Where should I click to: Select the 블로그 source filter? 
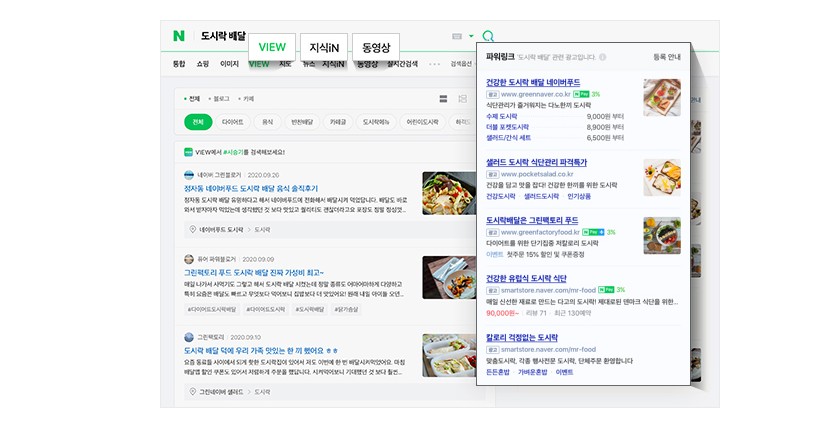coord(219,99)
